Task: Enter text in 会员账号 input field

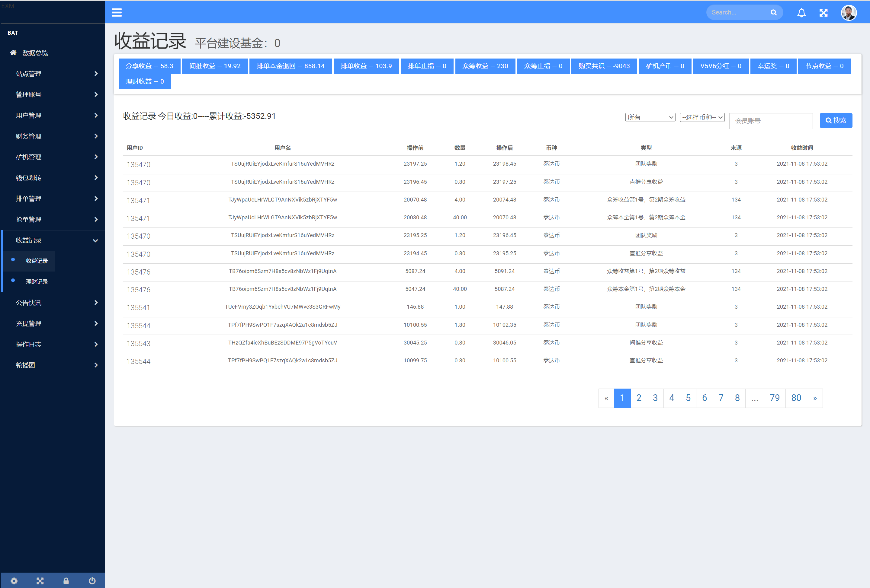Action: (772, 119)
